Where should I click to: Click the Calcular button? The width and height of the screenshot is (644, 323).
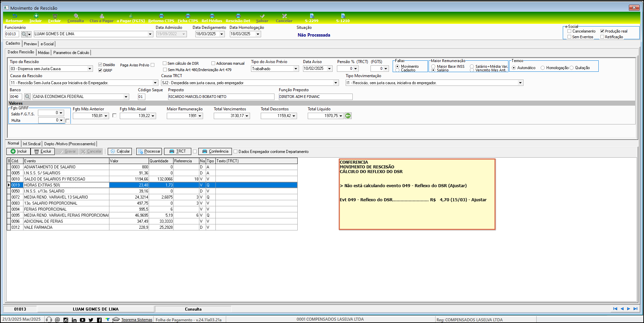(120, 151)
